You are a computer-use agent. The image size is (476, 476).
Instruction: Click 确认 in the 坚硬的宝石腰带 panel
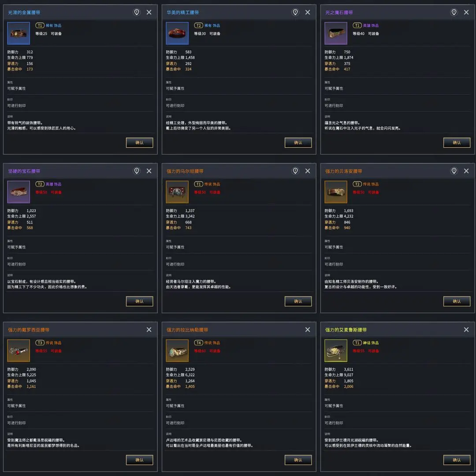point(139,301)
